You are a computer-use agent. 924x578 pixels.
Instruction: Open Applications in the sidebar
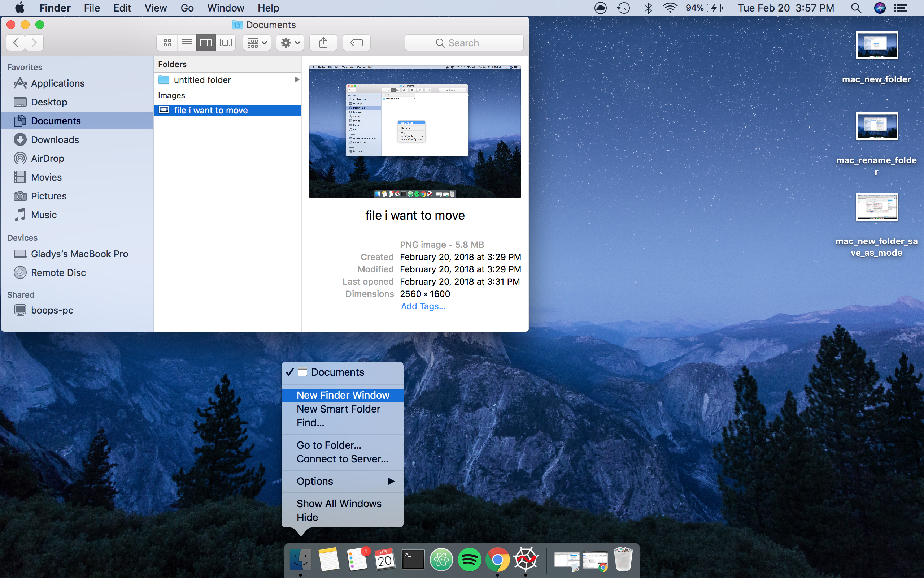click(x=77, y=83)
